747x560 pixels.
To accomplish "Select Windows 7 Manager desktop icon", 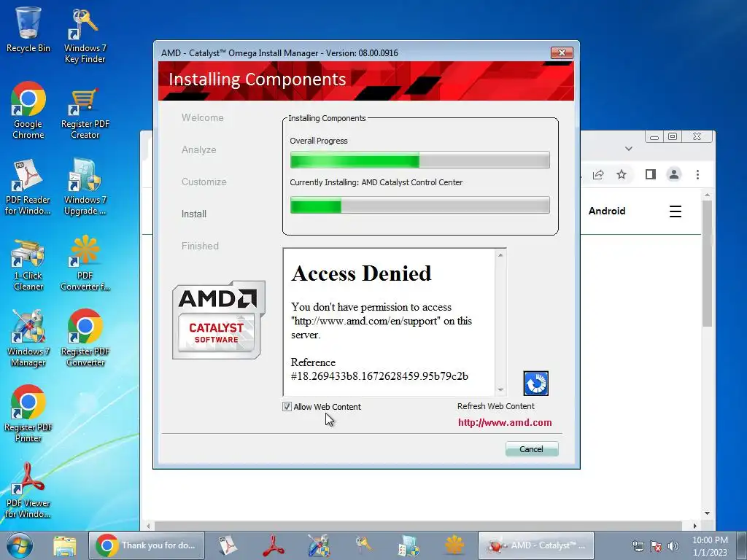I will (28, 338).
